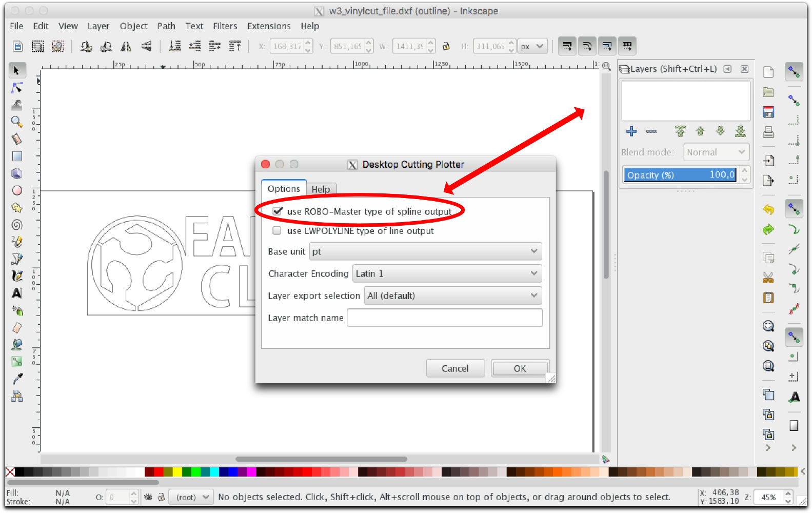812x513 pixels.
Task: Open the Base unit pt dropdown
Action: pyautogui.click(x=425, y=251)
